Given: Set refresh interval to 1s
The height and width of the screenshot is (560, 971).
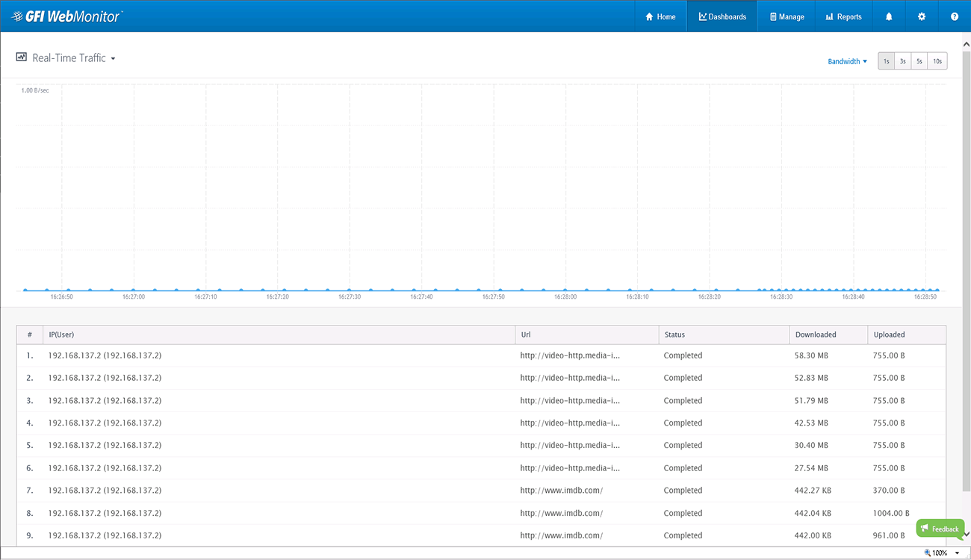Looking at the screenshot, I should (886, 61).
